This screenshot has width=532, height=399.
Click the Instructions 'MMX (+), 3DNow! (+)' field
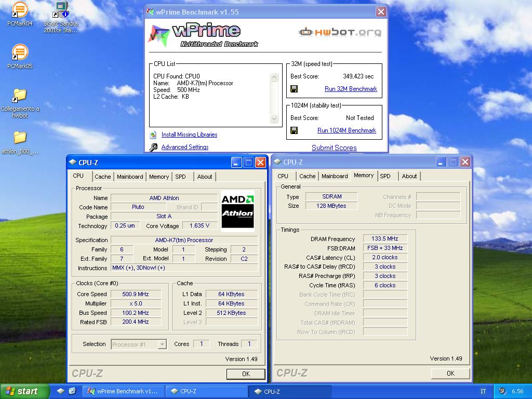point(184,268)
